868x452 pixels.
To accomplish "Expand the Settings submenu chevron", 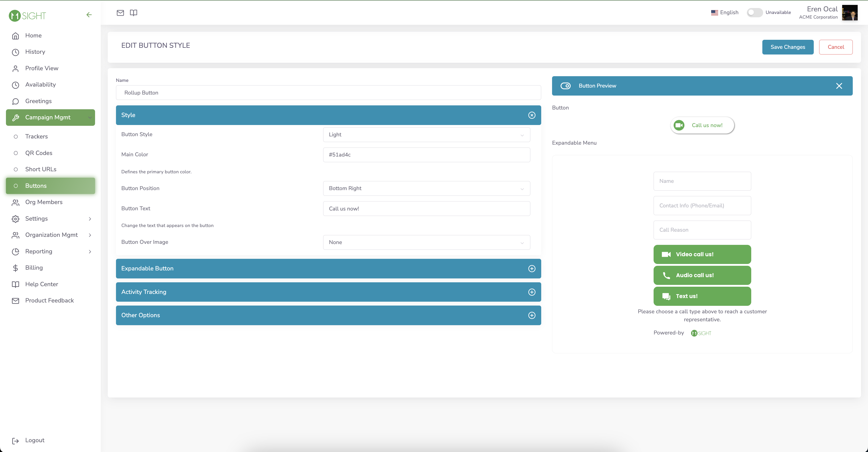I will pyautogui.click(x=90, y=219).
